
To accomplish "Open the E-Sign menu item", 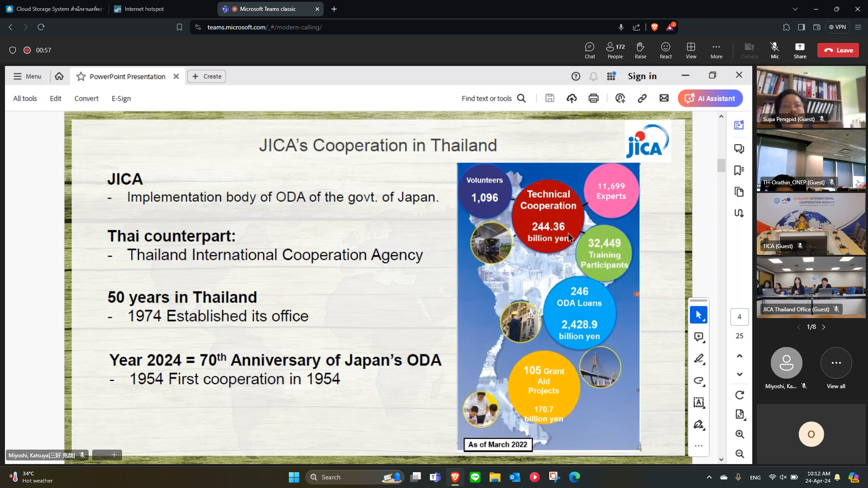I will 121,99.
